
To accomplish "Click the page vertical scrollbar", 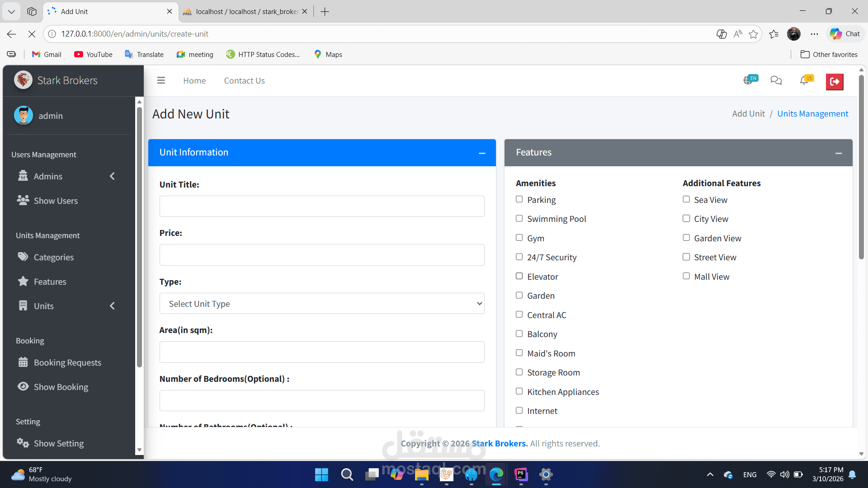I will (x=861, y=167).
